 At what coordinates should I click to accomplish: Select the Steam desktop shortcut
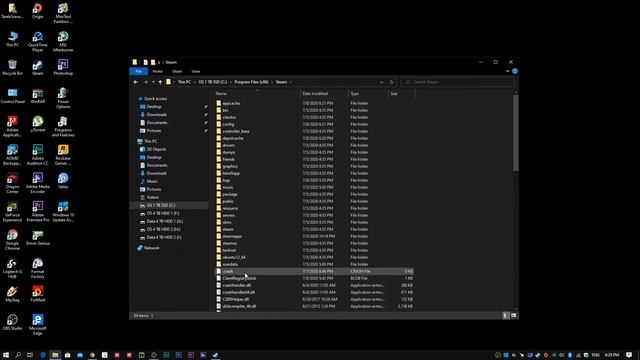click(x=38, y=68)
